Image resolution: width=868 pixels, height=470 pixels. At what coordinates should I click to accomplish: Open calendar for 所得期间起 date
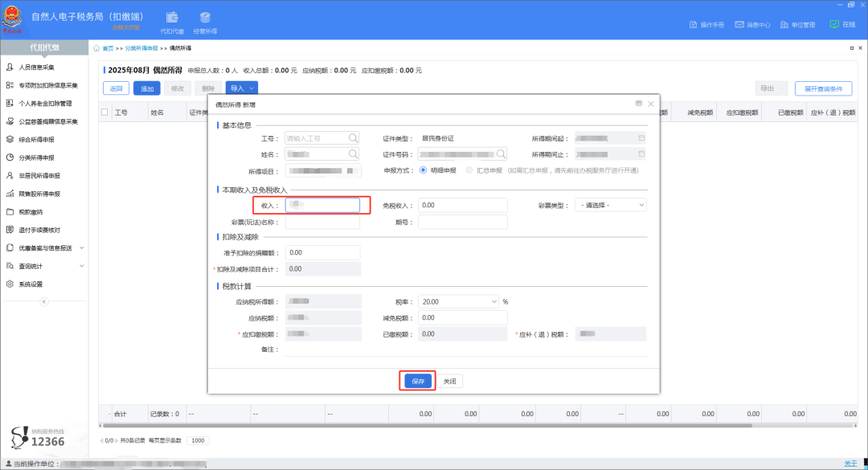pos(641,138)
